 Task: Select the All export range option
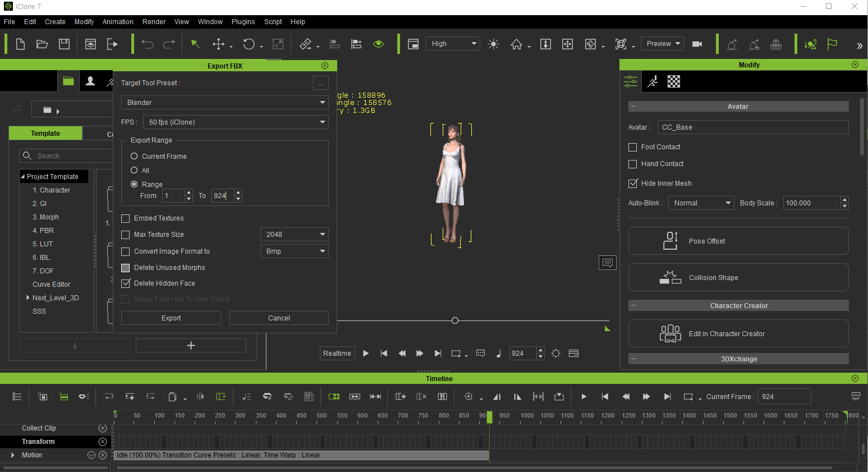pos(134,170)
